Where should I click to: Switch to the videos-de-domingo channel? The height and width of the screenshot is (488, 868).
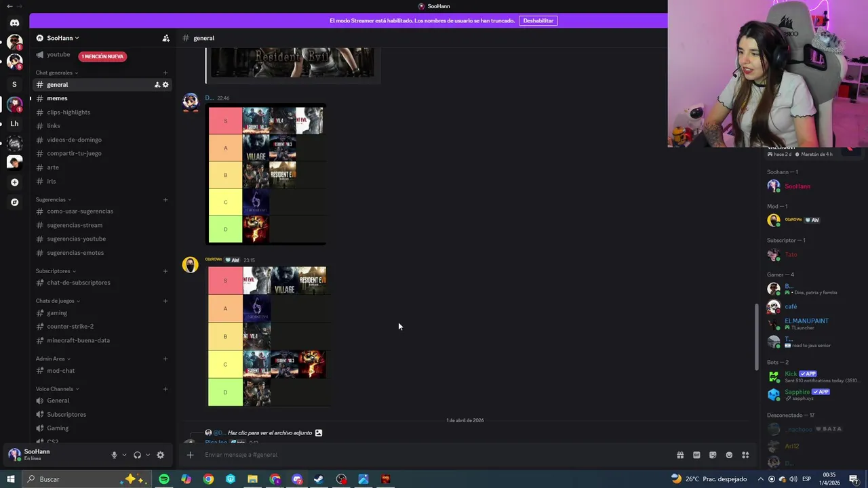pos(102,140)
